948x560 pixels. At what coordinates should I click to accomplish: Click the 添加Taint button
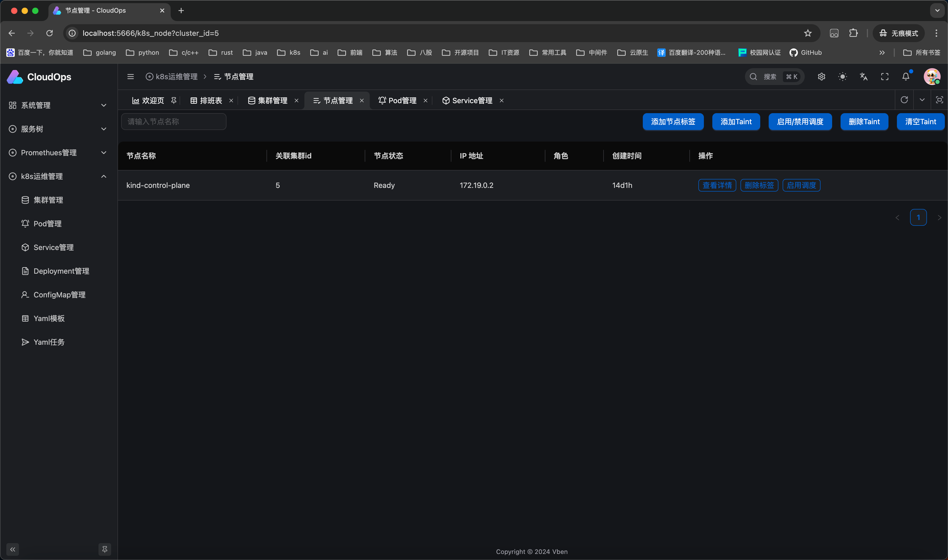736,122
